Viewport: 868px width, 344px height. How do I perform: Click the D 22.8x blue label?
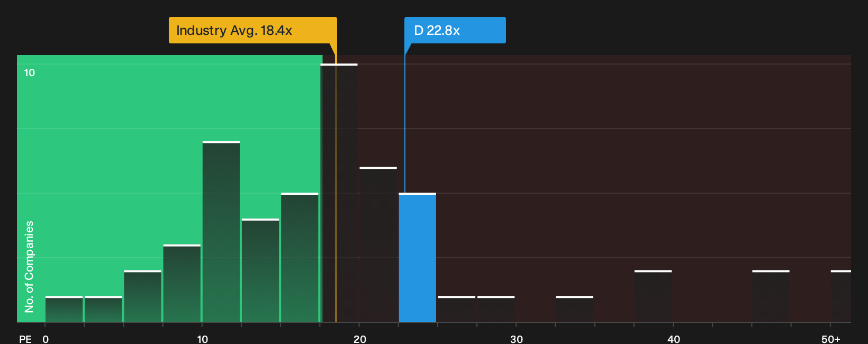tap(455, 30)
